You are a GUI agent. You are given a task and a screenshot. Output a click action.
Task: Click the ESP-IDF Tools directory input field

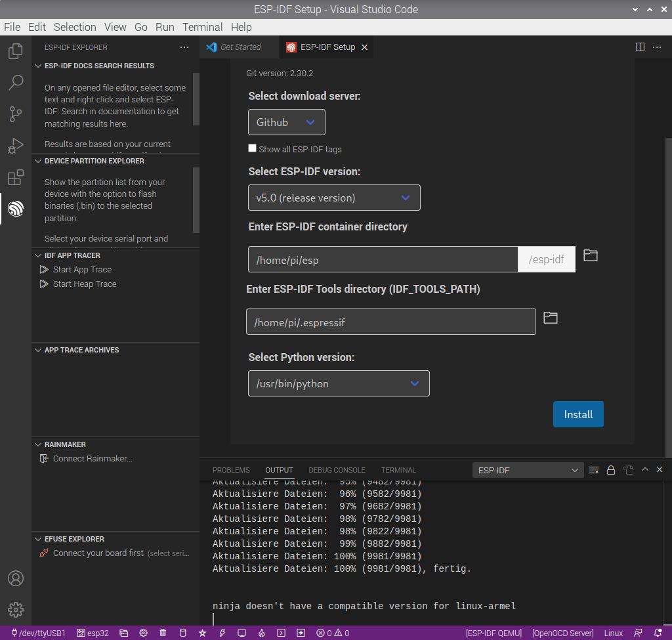point(390,322)
